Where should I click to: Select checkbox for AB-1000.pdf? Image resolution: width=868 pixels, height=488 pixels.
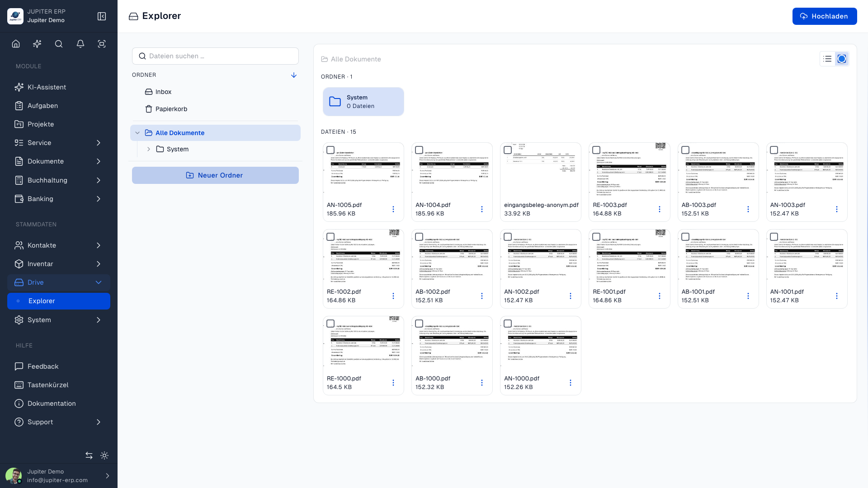pos(419,324)
